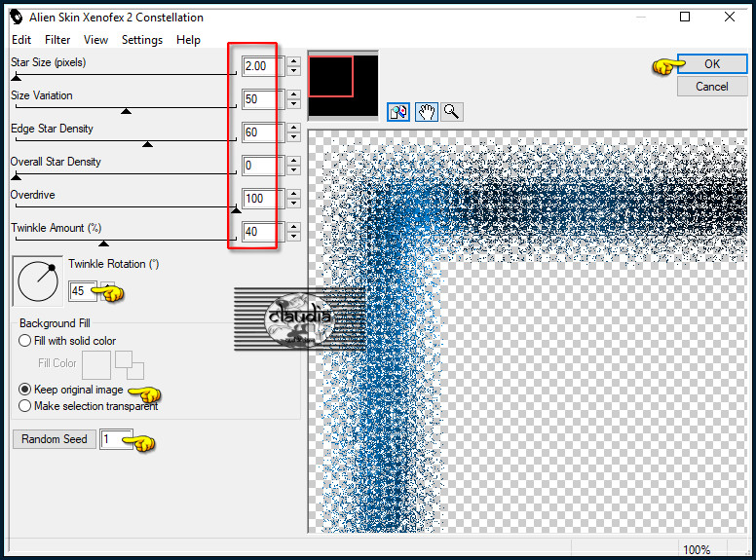The image size is (756, 560).
Task: Click the Overall Star Density slider handle
Action: tap(16, 177)
